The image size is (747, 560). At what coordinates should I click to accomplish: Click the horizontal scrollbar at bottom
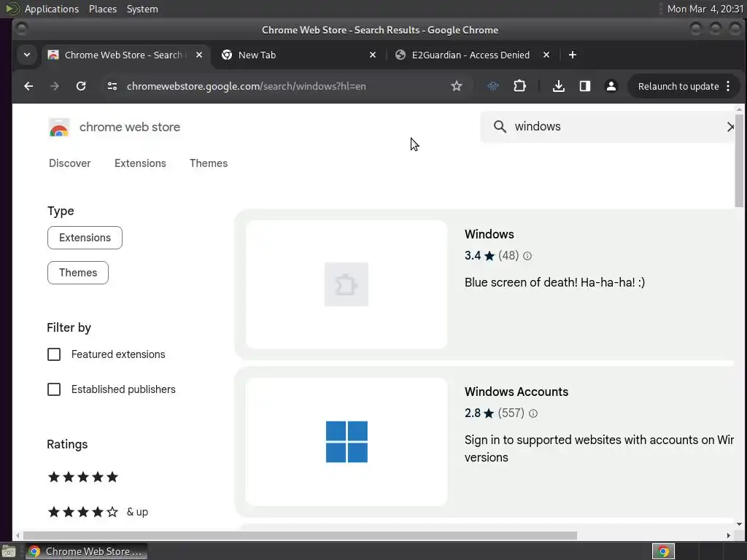click(300, 536)
